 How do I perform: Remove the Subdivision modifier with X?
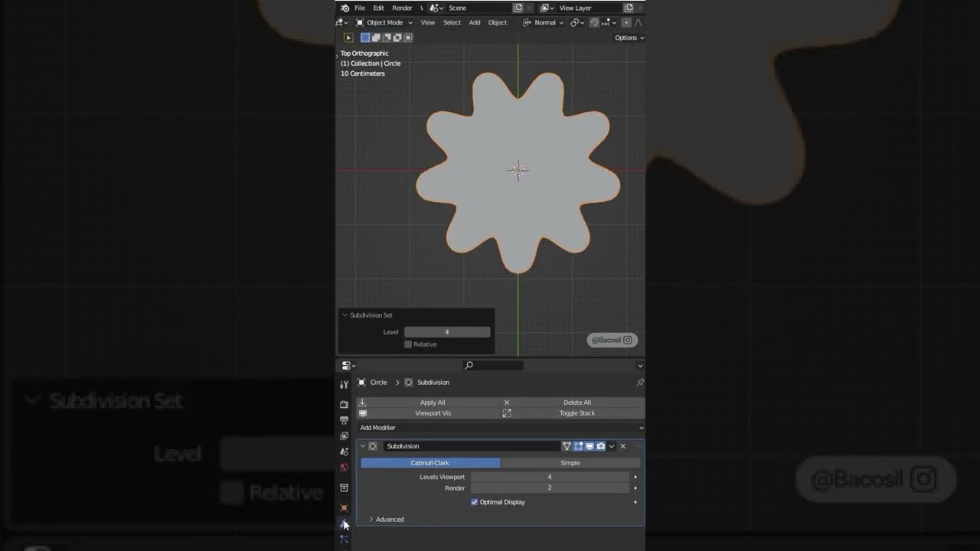pyautogui.click(x=623, y=446)
